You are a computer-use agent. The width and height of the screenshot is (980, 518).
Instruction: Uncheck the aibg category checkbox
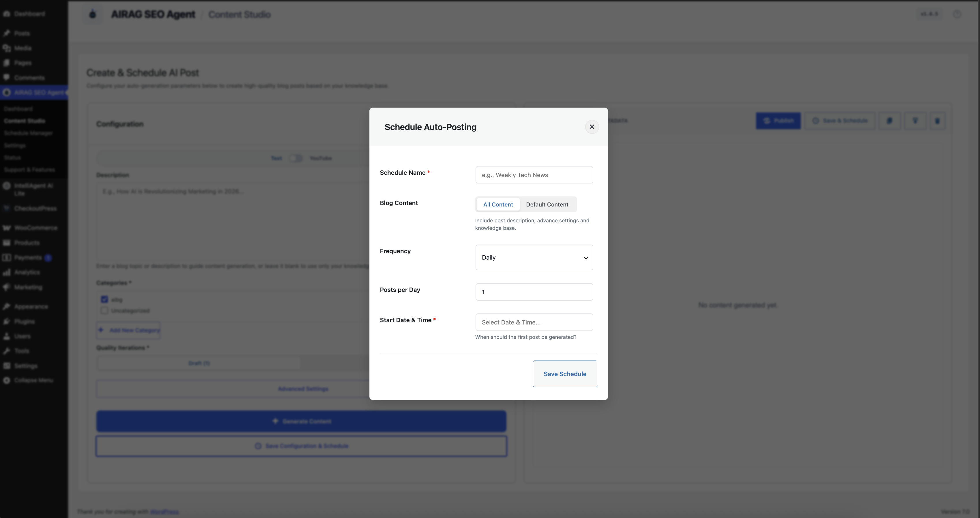tap(104, 299)
